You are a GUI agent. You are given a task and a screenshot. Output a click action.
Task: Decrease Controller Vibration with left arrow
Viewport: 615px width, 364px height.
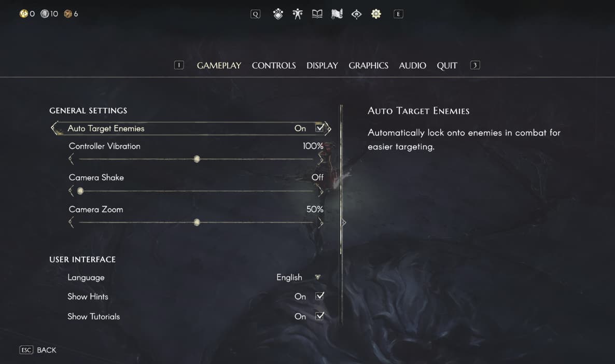71,159
